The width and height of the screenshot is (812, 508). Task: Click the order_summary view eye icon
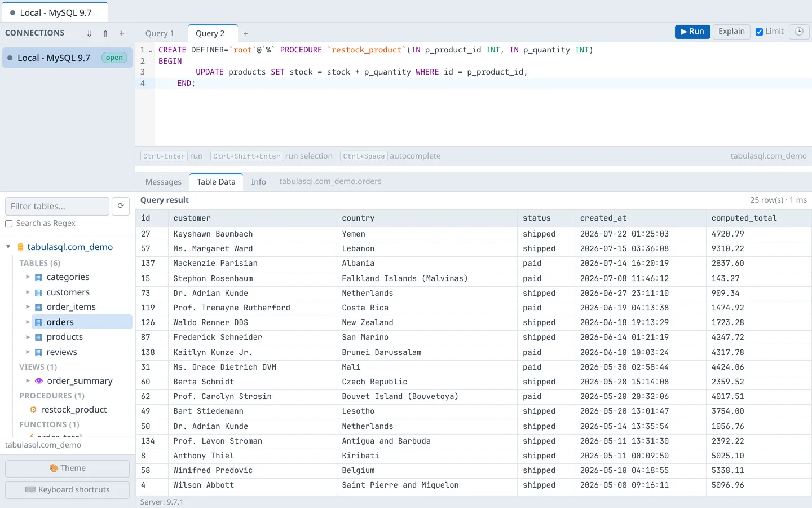coord(39,381)
